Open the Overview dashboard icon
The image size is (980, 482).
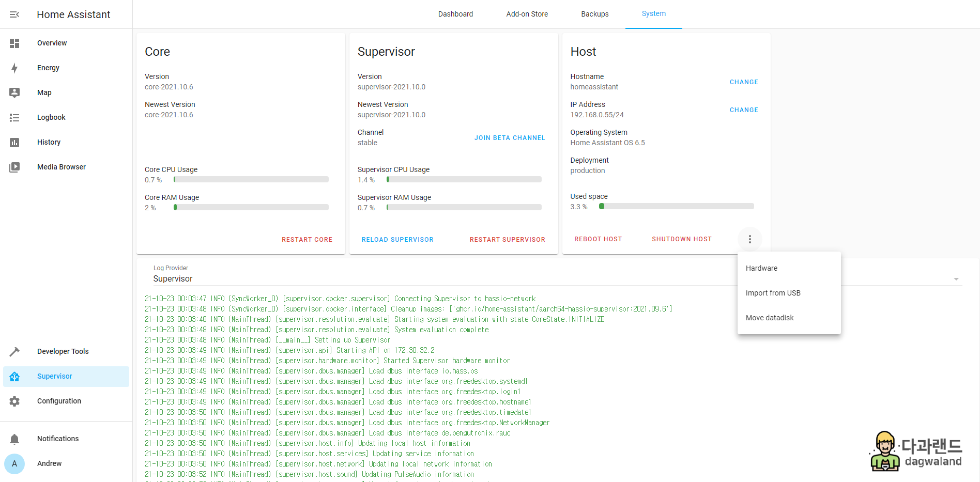[x=14, y=43]
